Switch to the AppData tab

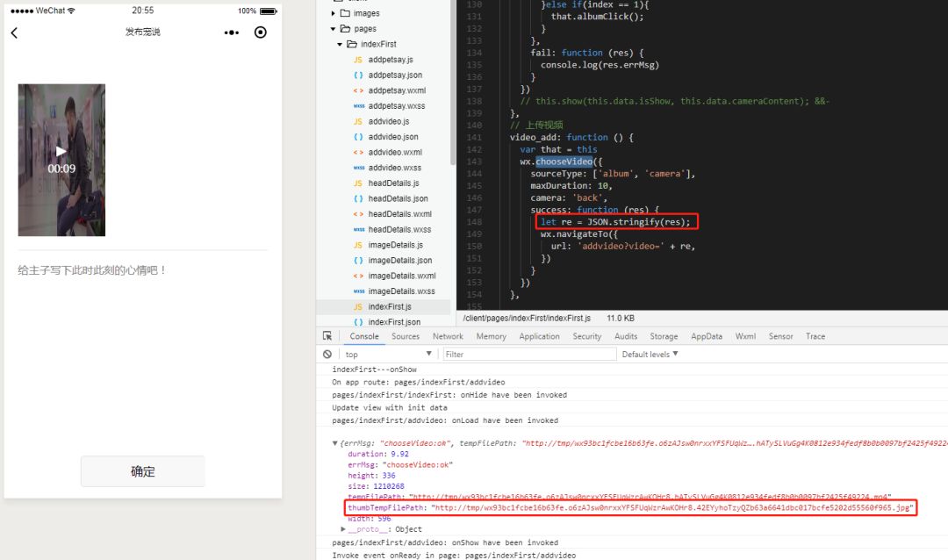tap(706, 336)
